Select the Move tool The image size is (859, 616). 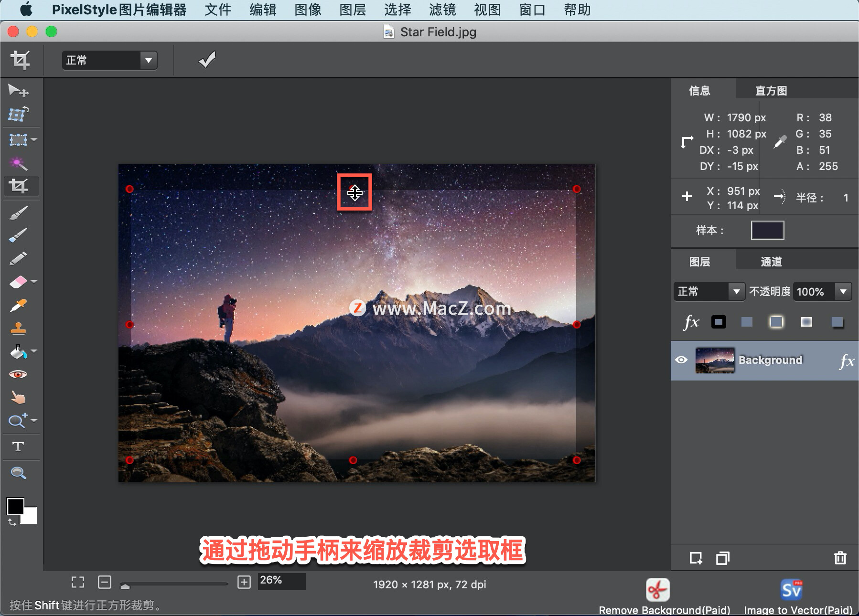tap(19, 90)
